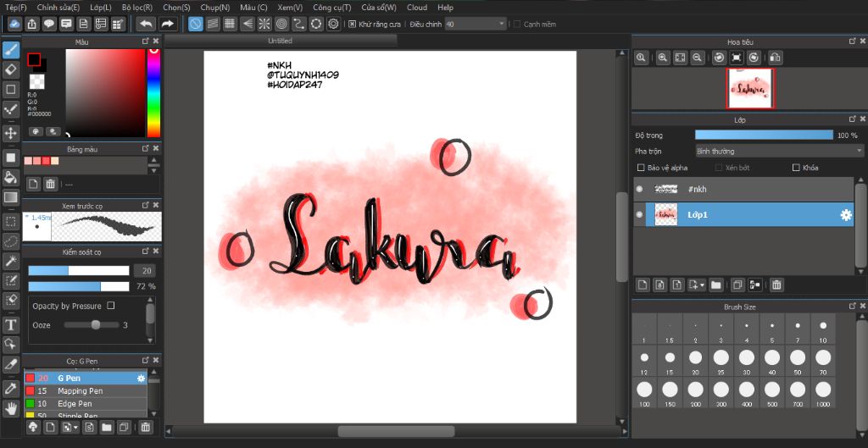Choose brush size 30 preset

click(747, 361)
